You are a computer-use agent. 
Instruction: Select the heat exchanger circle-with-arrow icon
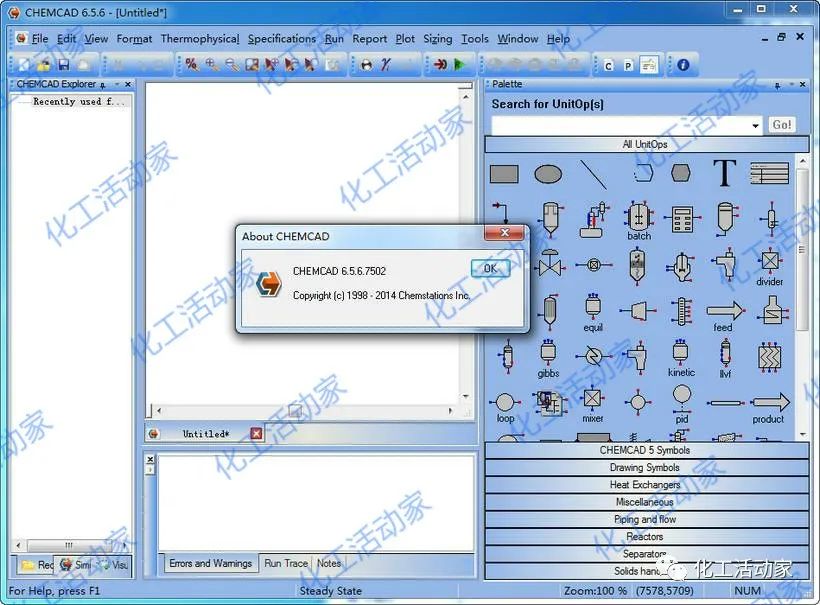click(594, 356)
